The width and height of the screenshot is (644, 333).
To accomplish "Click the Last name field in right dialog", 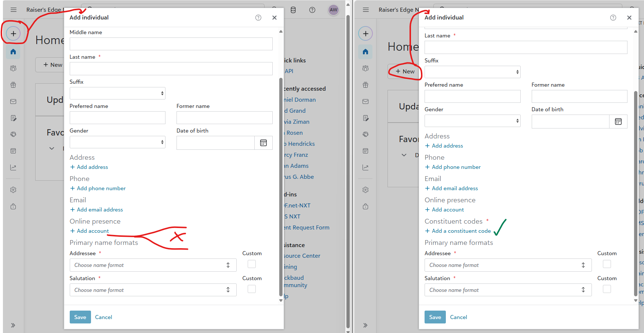I will pyautogui.click(x=526, y=47).
